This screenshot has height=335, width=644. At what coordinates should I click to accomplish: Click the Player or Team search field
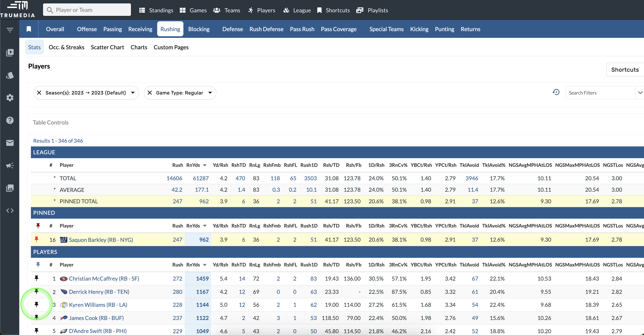point(87,10)
